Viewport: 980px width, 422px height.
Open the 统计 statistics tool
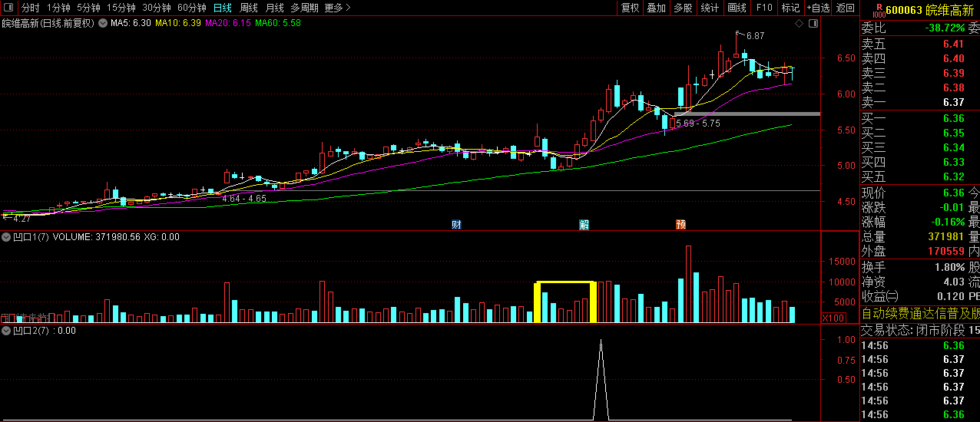[x=710, y=8]
